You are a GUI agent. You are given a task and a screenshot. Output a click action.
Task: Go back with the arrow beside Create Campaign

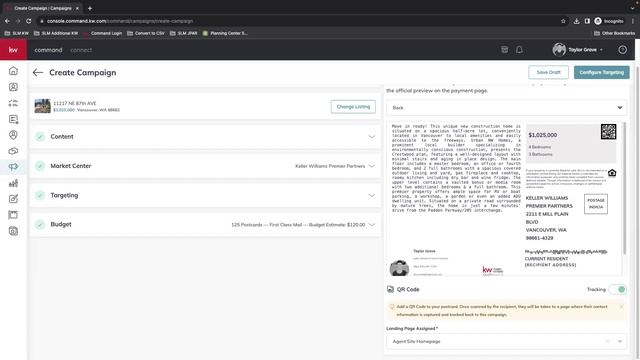(x=38, y=73)
